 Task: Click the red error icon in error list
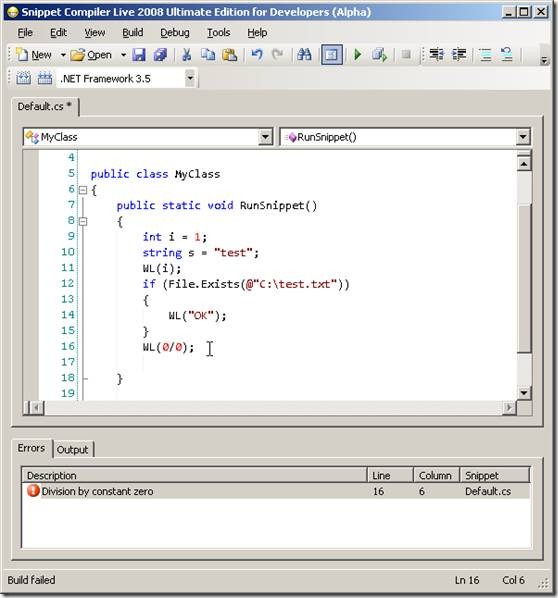coord(33,491)
